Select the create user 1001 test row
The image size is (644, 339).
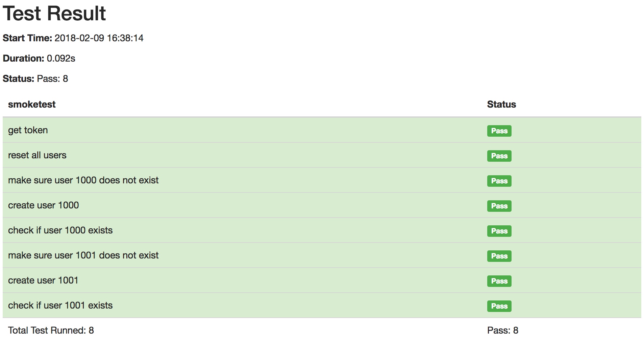click(322, 280)
